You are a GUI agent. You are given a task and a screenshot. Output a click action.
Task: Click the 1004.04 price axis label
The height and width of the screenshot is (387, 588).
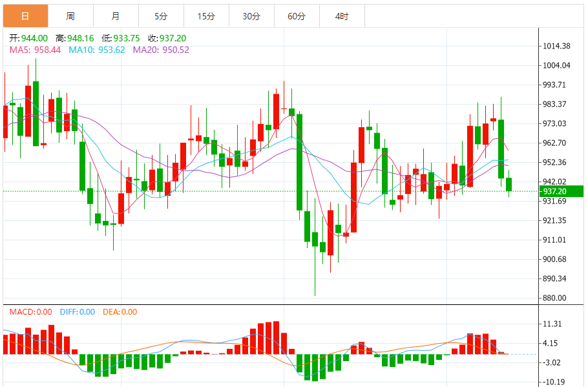556,66
